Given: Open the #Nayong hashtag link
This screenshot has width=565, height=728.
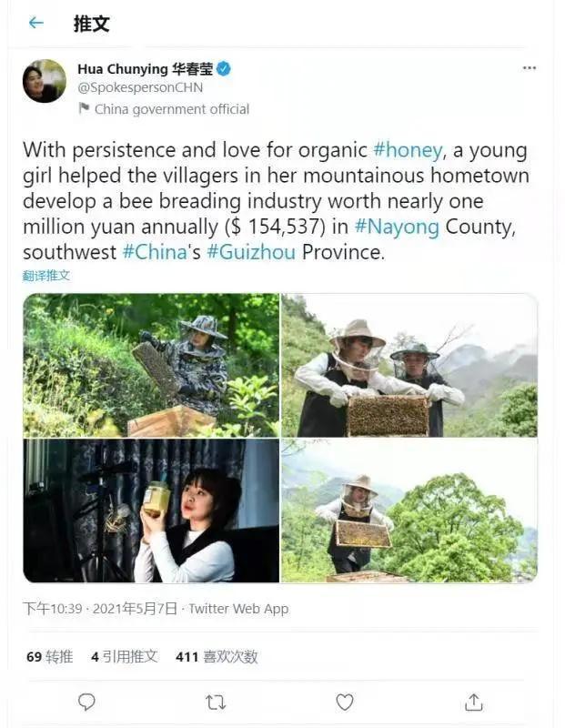Looking at the screenshot, I should tap(397, 227).
